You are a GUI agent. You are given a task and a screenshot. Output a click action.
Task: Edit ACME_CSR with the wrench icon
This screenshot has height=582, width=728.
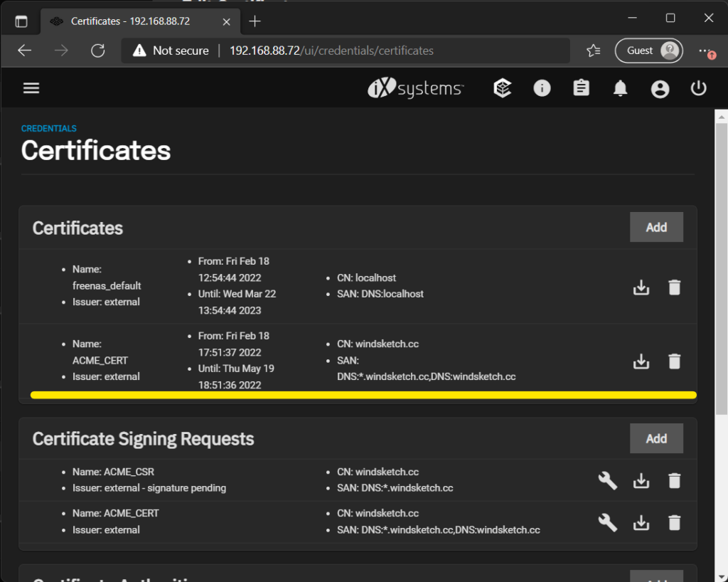(x=608, y=480)
